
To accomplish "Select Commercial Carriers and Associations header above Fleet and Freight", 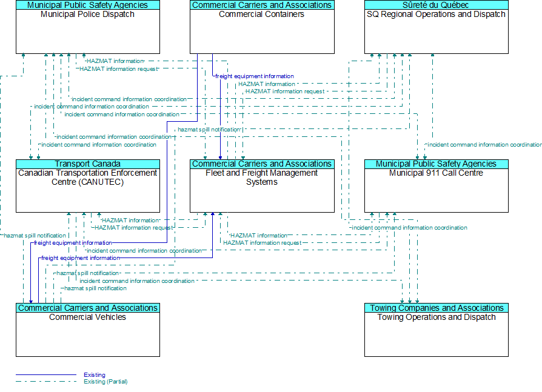I will click(262, 164).
